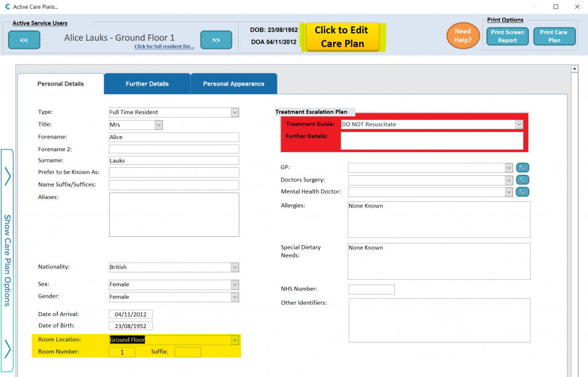This screenshot has width=588, height=377.
Task: Click the phone icon next to GP
Action: (522, 168)
